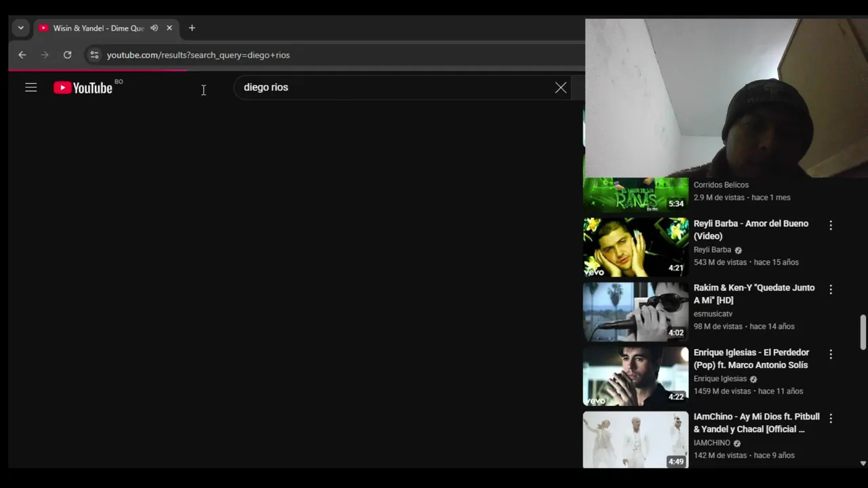The image size is (868, 488).
Task: Open options menu for Rakim & Ken-Y video
Action: point(831,289)
